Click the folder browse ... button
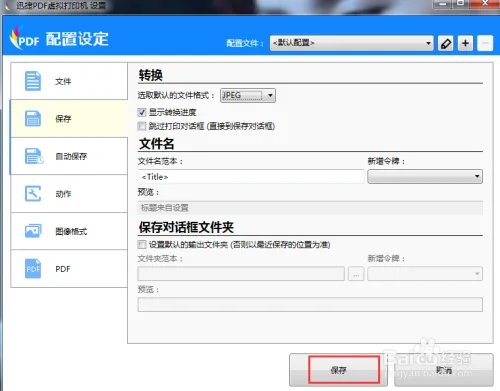 pos(356,274)
